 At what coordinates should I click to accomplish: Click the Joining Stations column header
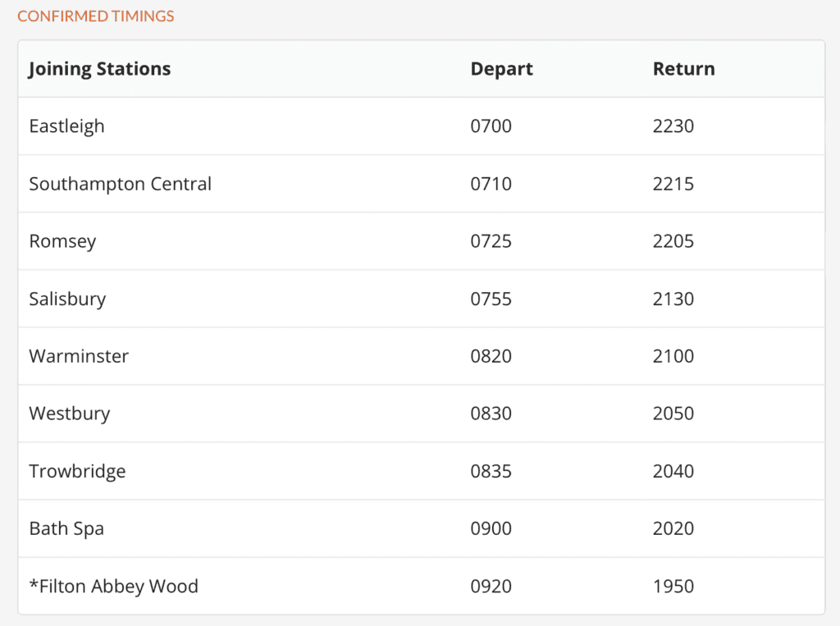[x=100, y=69]
